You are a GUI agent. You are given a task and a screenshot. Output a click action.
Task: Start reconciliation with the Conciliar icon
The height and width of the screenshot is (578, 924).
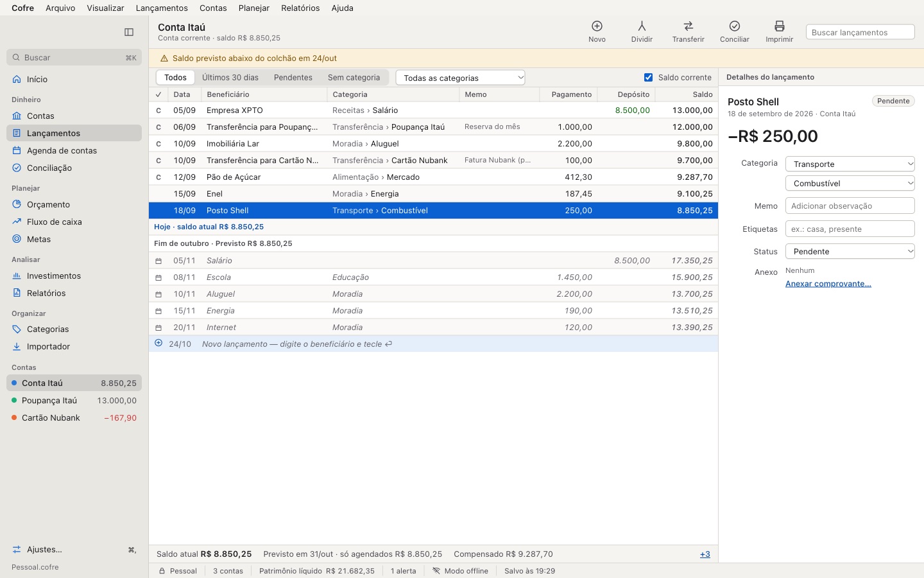click(735, 26)
